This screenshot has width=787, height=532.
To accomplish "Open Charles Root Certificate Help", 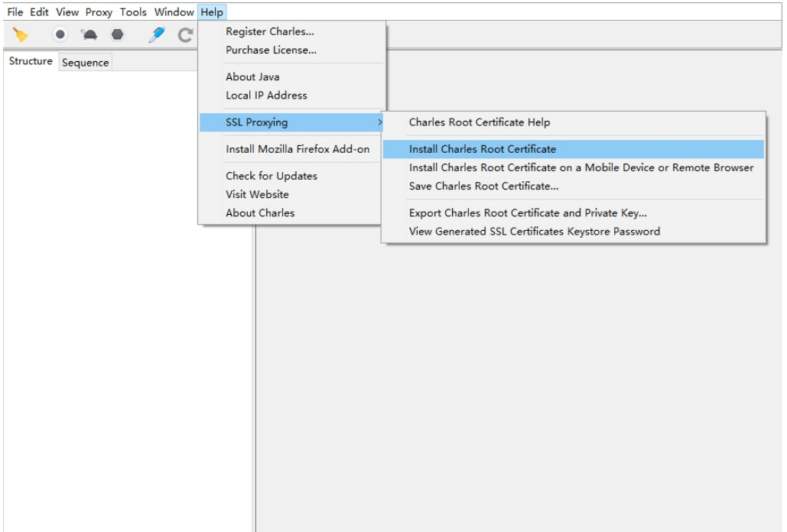I will (x=573, y=122).
